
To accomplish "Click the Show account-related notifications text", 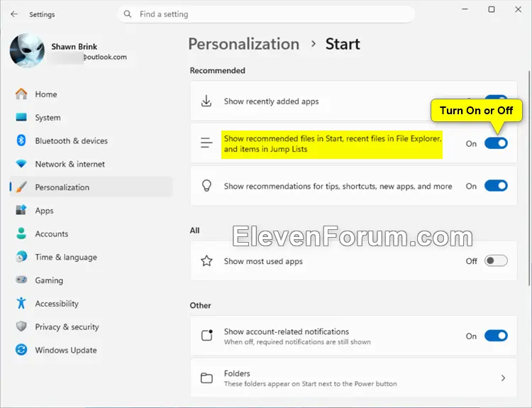I will [x=286, y=331].
